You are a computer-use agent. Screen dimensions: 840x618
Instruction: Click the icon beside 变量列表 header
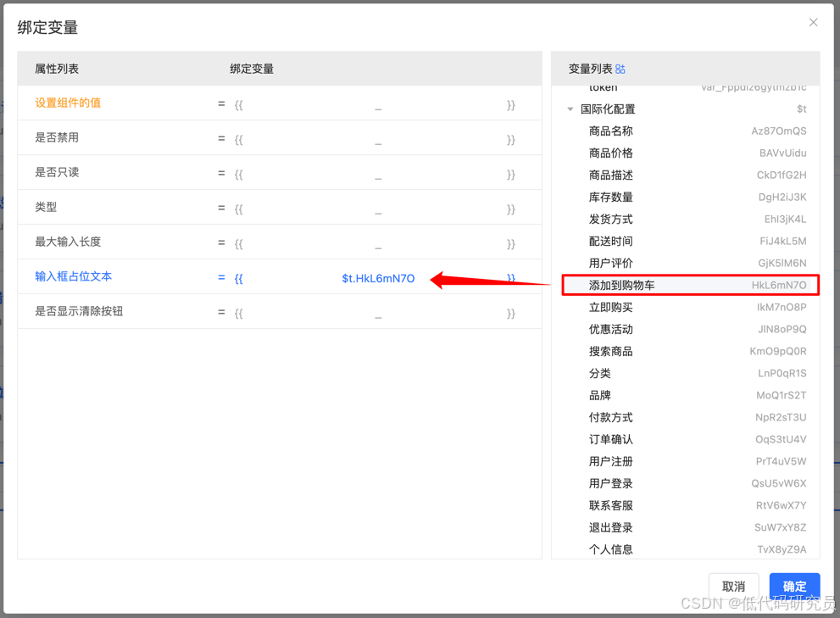620,70
